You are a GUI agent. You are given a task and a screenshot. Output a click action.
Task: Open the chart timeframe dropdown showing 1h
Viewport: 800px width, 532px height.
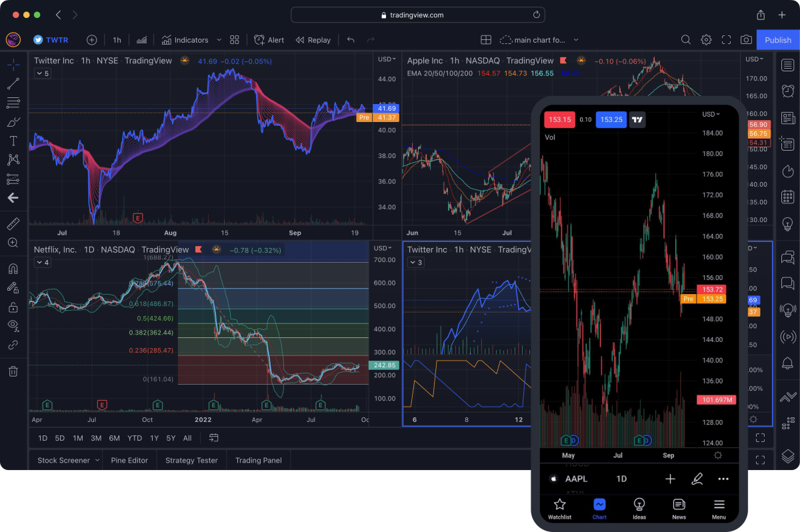pyautogui.click(x=117, y=39)
